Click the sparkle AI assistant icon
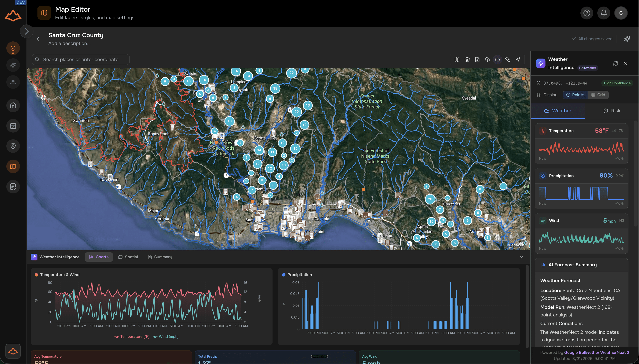639x364 pixels. [627, 39]
